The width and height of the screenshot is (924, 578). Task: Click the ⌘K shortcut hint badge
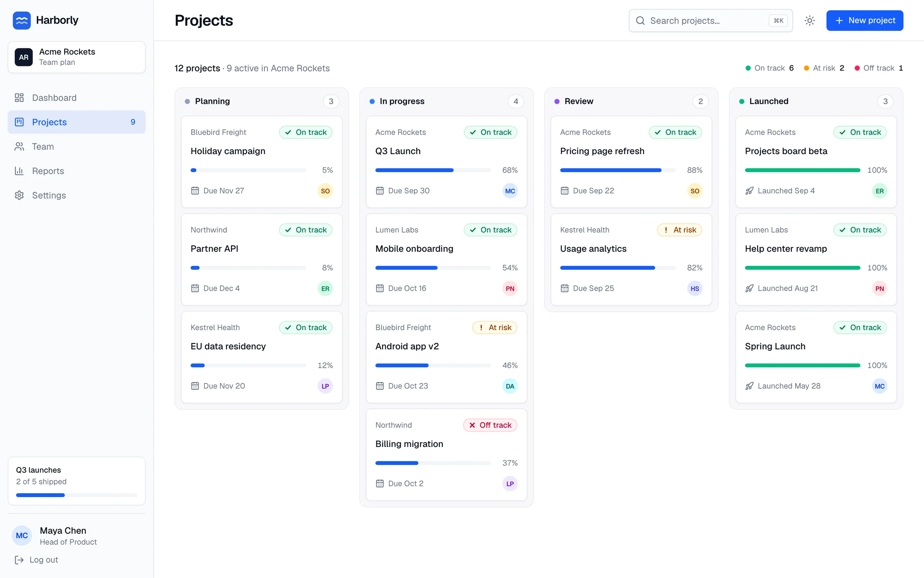point(779,21)
